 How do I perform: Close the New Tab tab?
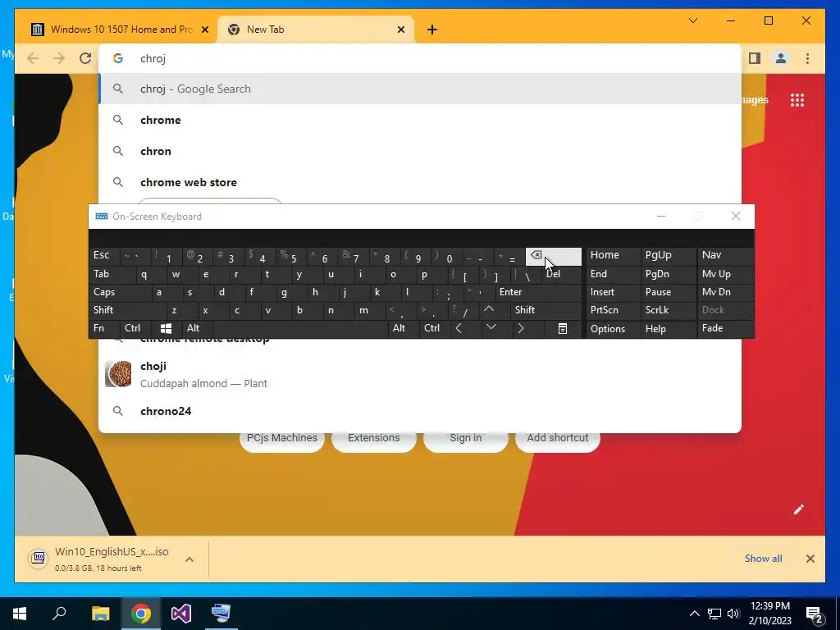tap(400, 30)
